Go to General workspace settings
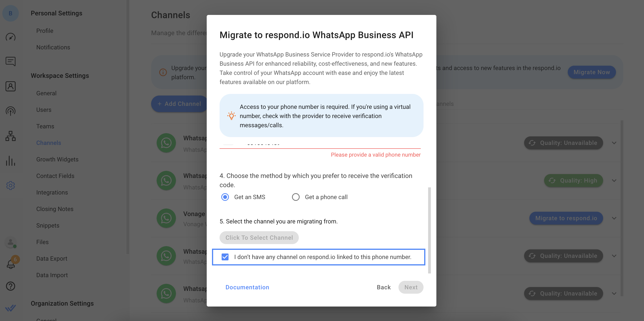 [46, 93]
